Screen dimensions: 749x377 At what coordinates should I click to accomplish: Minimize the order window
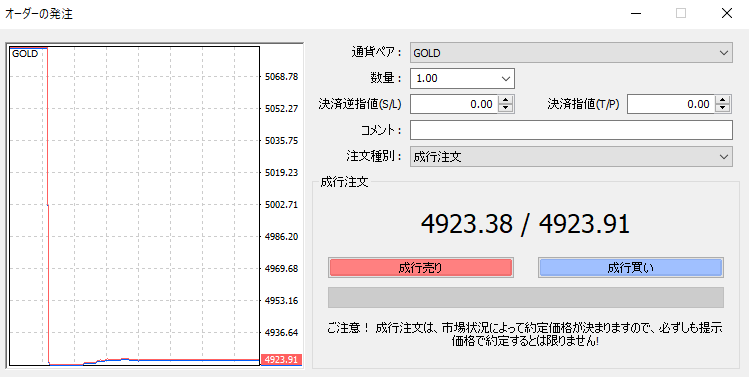[636, 13]
